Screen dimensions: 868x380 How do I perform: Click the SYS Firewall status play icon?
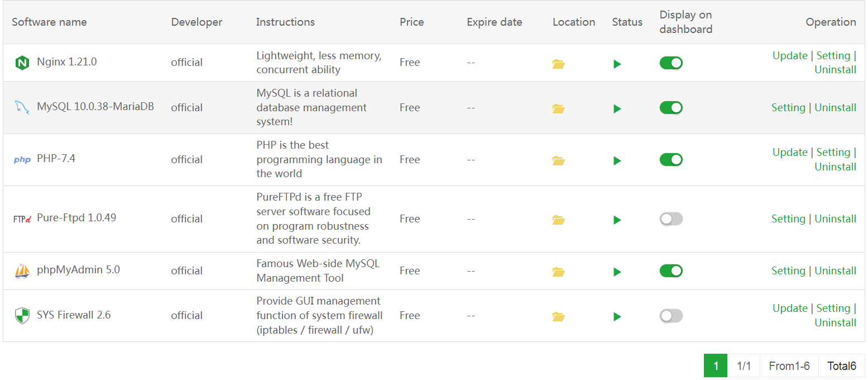pyautogui.click(x=617, y=316)
